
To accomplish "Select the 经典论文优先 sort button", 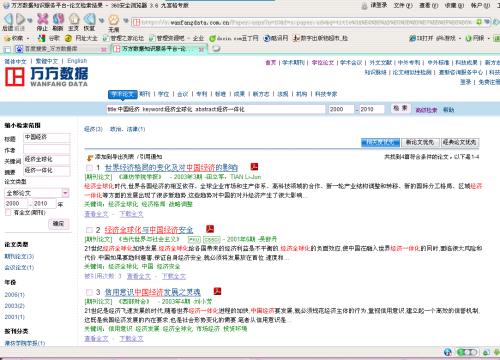I will click(460, 142).
